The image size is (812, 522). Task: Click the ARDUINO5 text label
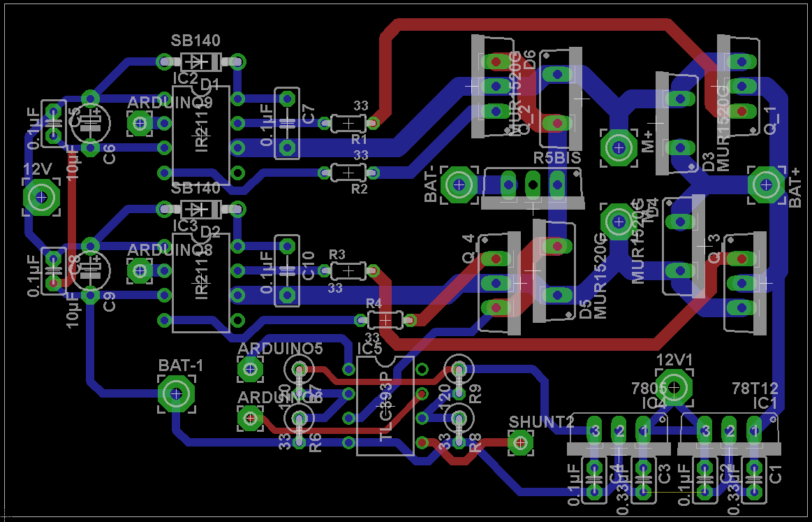pos(280,348)
